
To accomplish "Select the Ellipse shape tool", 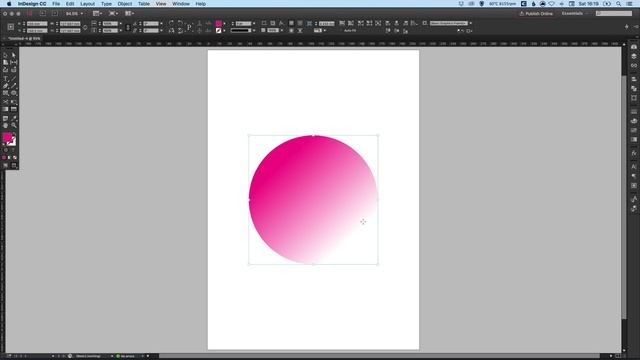I will pyautogui.click(x=14, y=93).
